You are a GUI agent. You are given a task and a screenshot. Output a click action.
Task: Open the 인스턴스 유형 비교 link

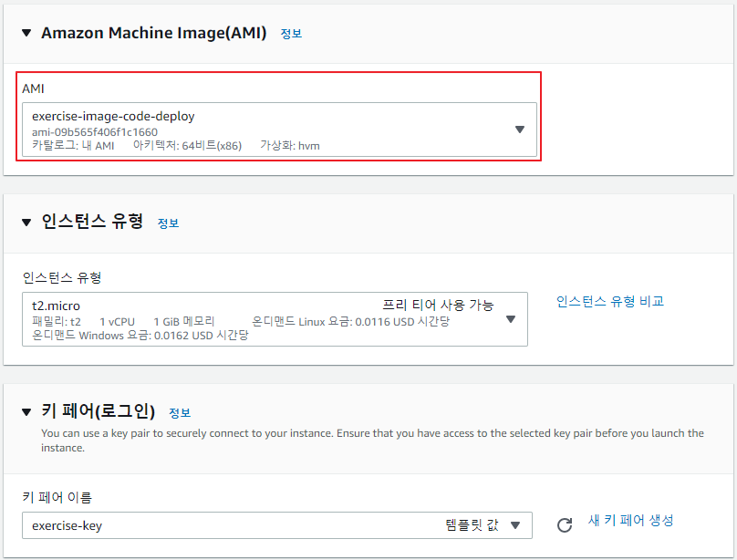point(610,301)
